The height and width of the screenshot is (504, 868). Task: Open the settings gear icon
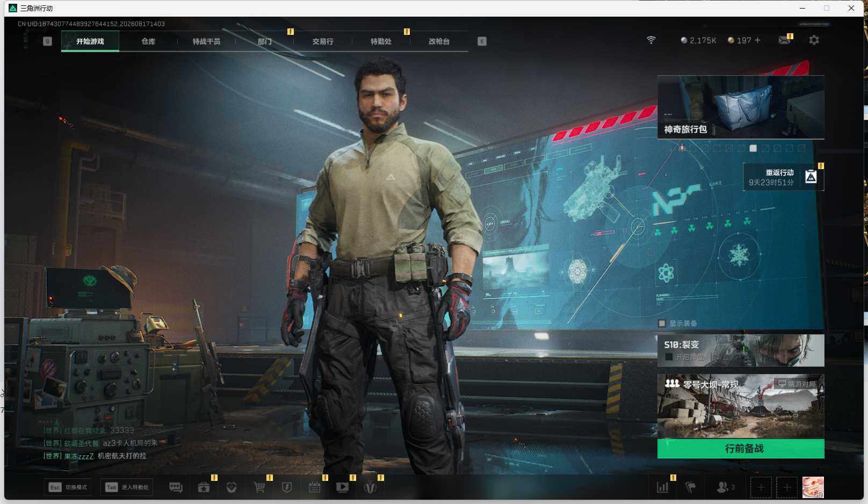[814, 40]
